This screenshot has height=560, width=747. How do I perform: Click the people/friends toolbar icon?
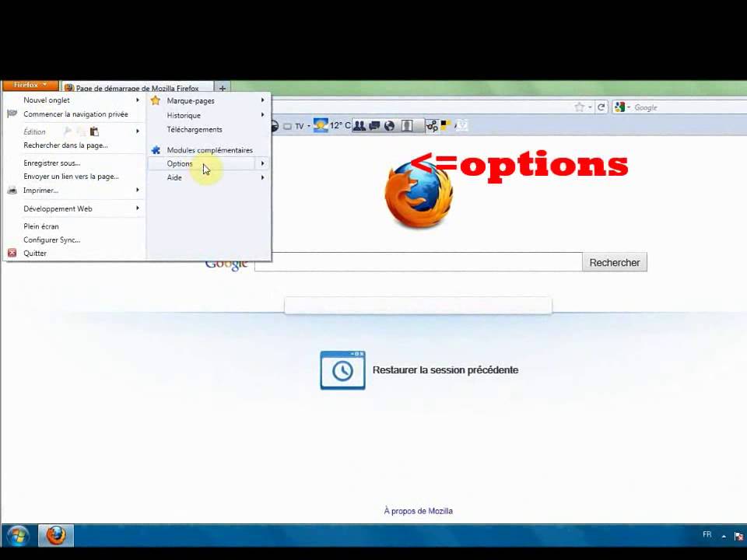coord(359,125)
